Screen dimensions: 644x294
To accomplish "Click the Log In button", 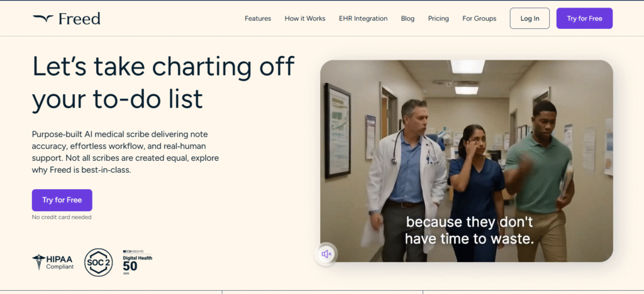I will [530, 19].
